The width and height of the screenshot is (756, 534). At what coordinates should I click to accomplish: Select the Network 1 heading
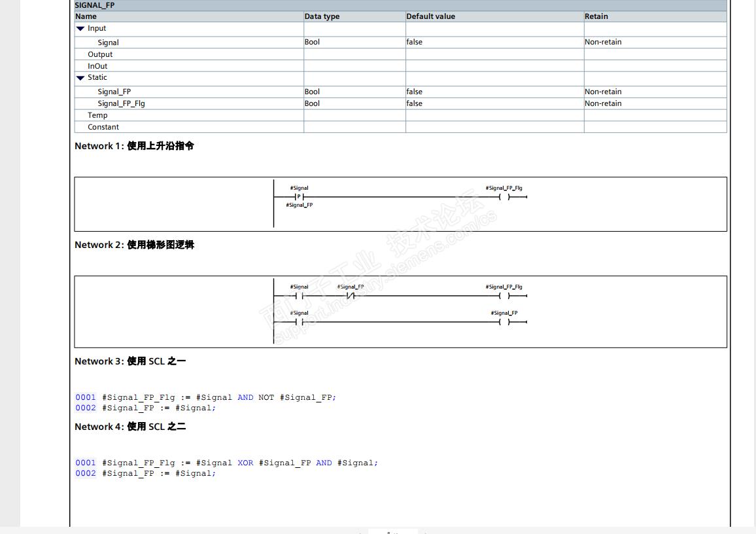(134, 146)
